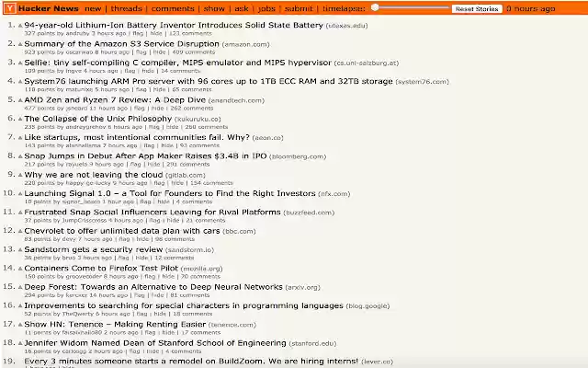The height and width of the screenshot is (368, 588).
Task: Open the 262 comments on the AMD Zen story
Action: click(192, 109)
